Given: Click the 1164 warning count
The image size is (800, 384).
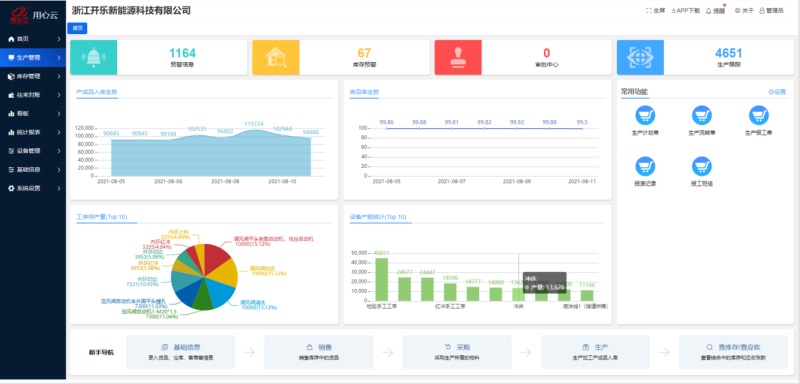Looking at the screenshot, I should pyautogui.click(x=182, y=53).
